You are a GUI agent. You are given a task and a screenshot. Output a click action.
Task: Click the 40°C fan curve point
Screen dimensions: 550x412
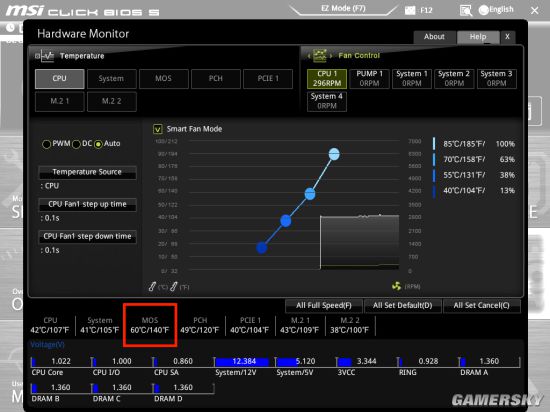(262, 248)
